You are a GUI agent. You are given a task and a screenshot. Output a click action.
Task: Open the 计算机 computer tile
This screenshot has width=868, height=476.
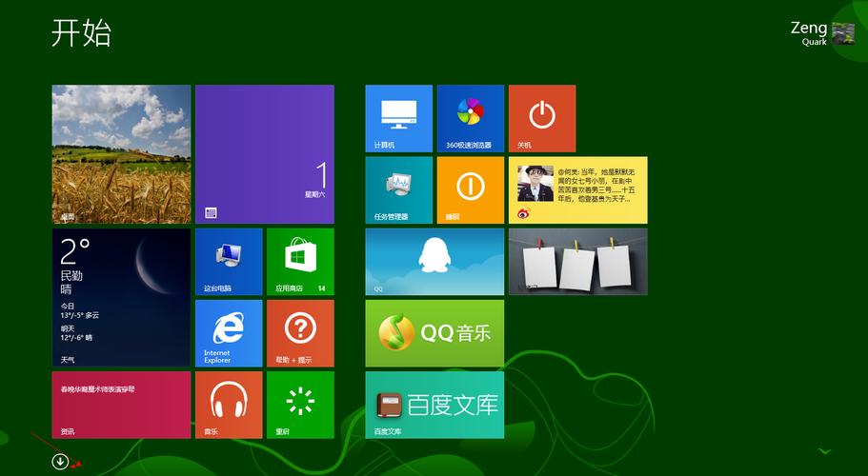tap(398, 118)
